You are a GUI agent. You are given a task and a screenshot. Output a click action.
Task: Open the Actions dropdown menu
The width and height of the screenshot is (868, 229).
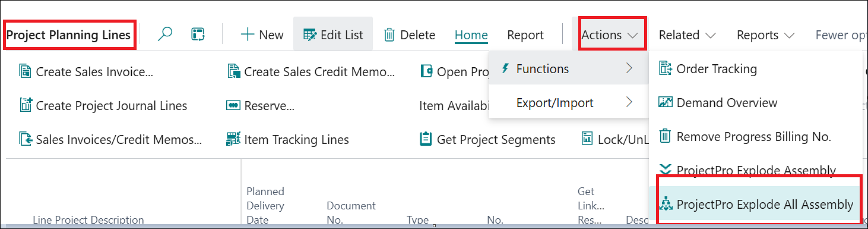(x=610, y=35)
